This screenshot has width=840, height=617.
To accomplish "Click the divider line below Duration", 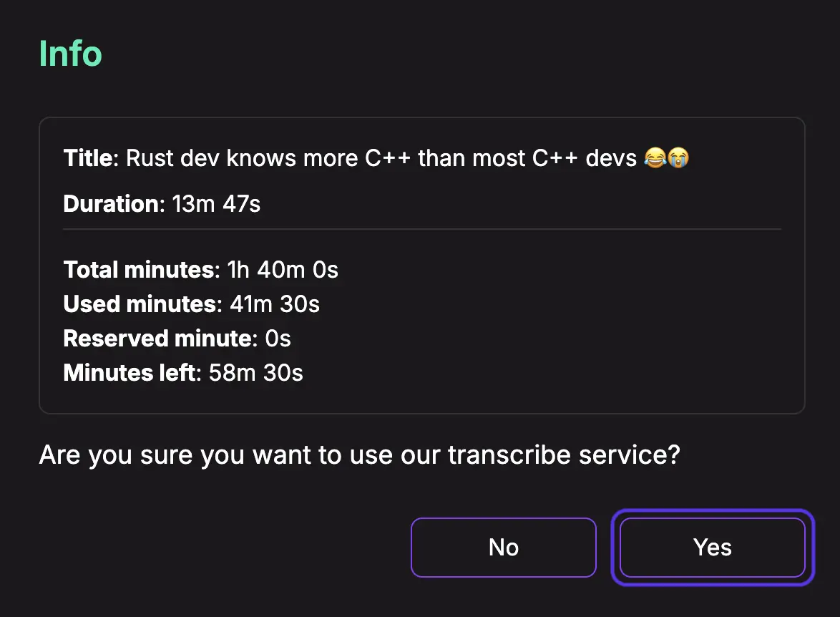I will pos(422,229).
